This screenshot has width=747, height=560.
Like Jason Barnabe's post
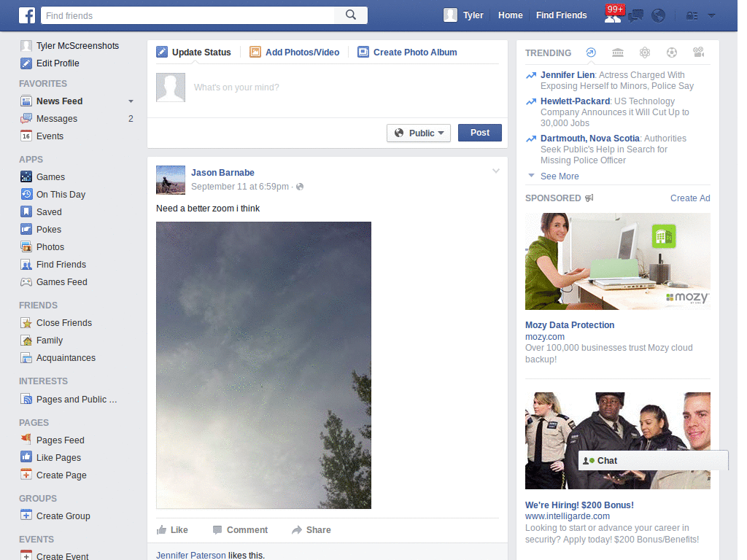[x=172, y=530]
